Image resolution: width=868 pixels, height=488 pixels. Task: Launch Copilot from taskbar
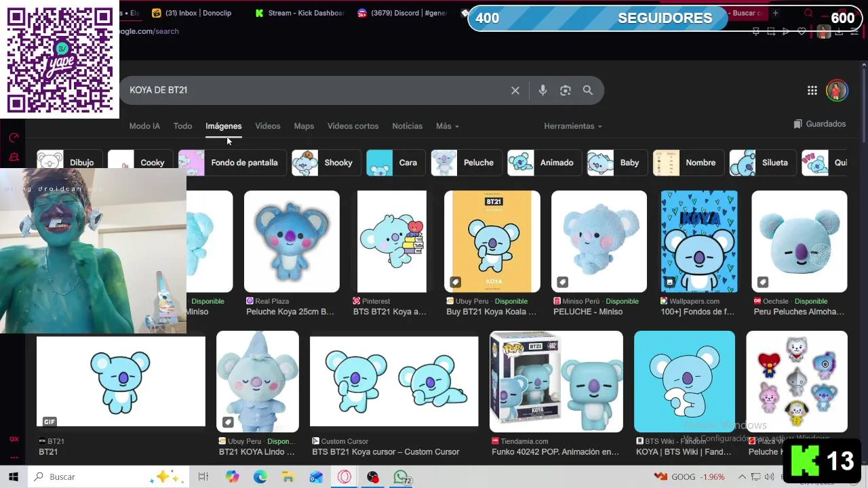[x=233, y=477]
